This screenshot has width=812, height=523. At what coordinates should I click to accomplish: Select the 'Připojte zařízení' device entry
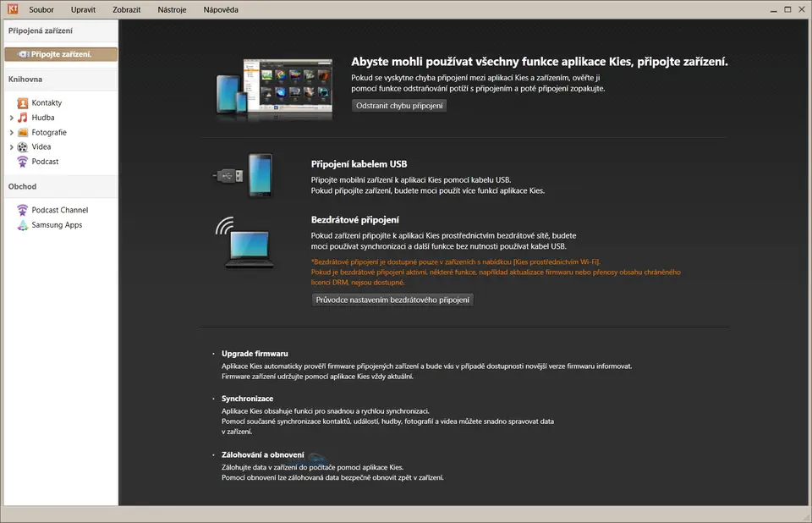[x=61, y=54]
